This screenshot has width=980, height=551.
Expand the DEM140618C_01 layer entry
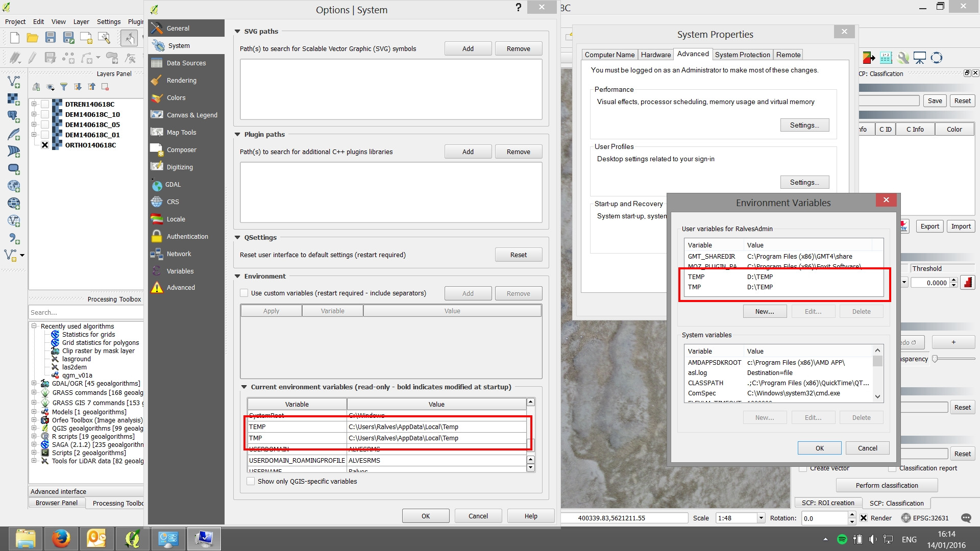(34, 135)
